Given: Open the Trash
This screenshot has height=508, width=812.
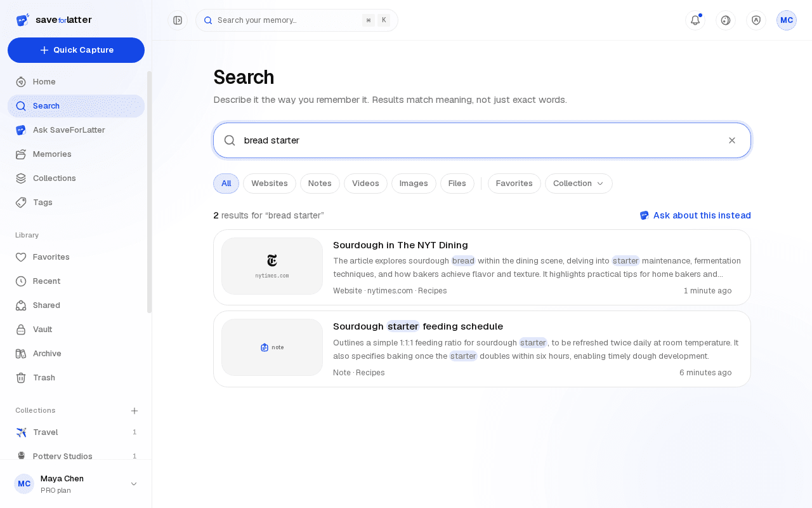Looking at the screenshot, I should [76, 378].
